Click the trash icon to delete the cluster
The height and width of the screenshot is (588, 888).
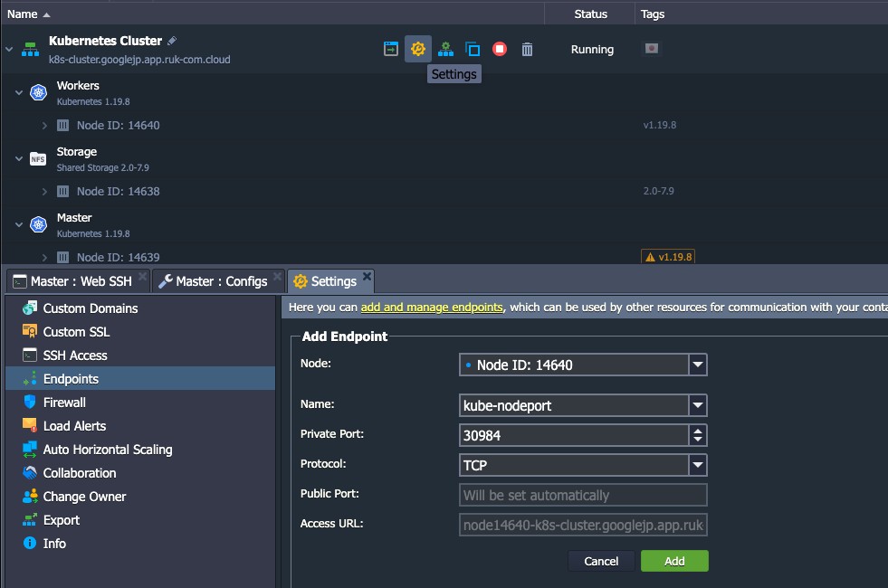(x=527, y=49)
